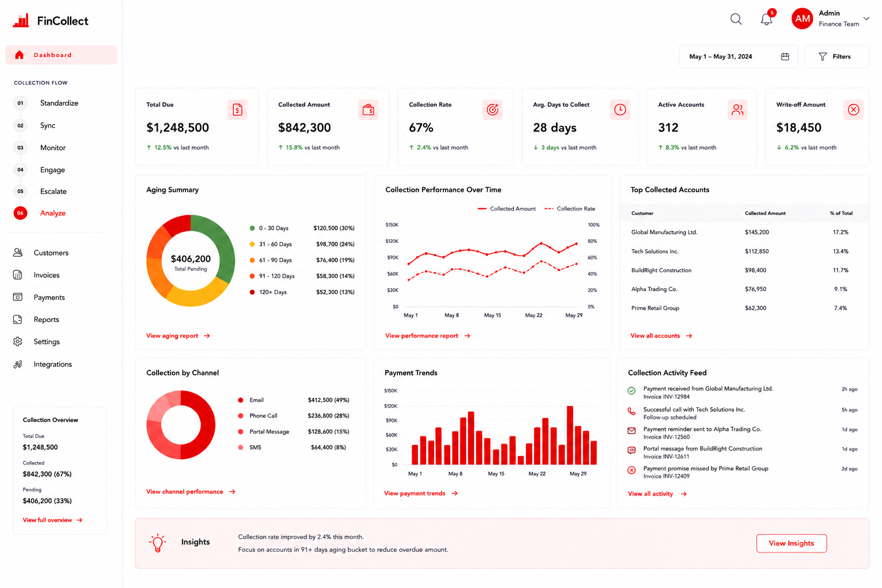This screenshot has height=588, width=882.
Task: Click the View Insights button
Action: [x=791, y=543]
